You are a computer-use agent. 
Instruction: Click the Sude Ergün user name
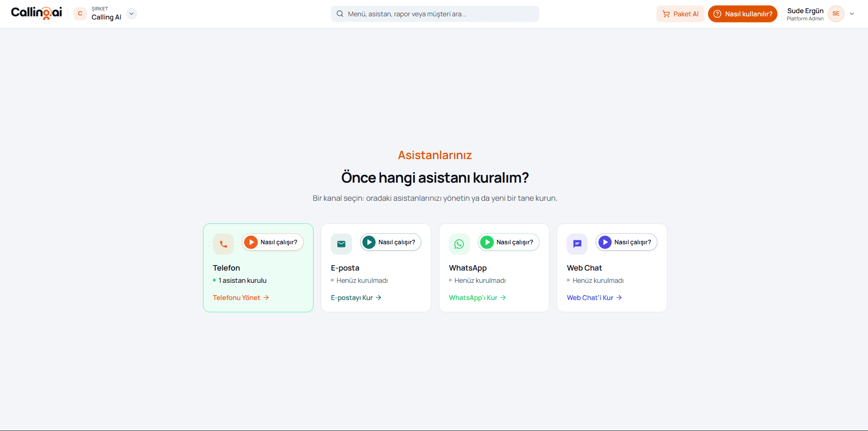click(x=805, y=11)
